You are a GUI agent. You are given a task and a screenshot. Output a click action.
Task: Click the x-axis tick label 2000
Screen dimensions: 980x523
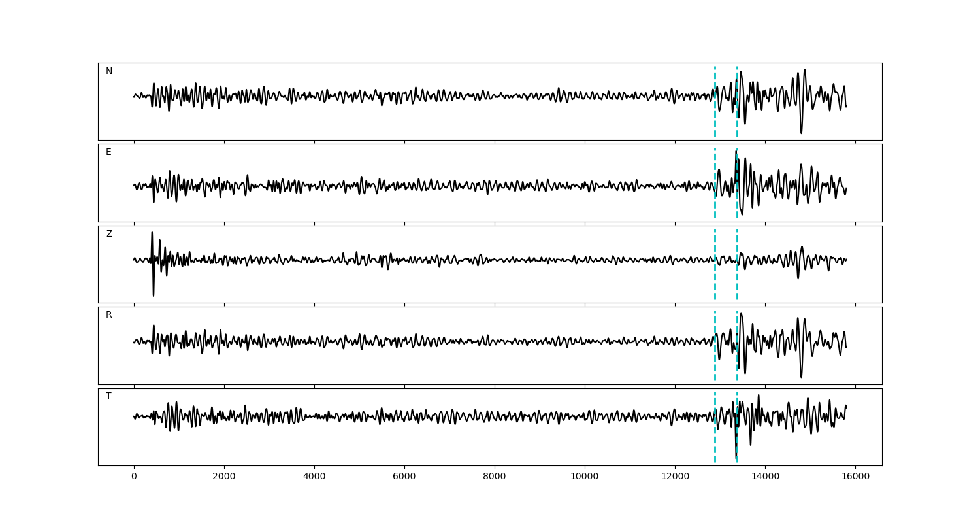click(224, 477)
